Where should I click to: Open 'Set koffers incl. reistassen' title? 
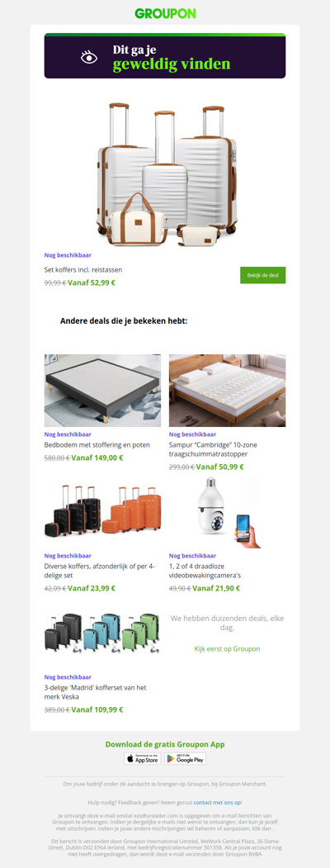tap(83, 269)
